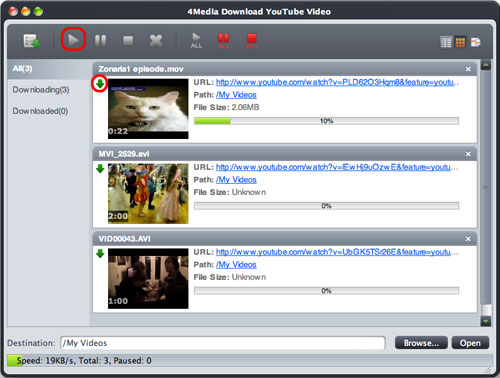Open the cat thumbnail of Zonaria1 episode.mov
Screen dimensions: 500x378
coord(148,109)
